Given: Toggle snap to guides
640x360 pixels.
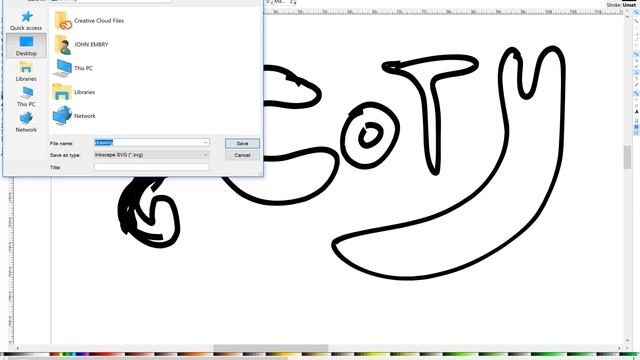Looking at the screenshot, I should click(x=636, y=133).
